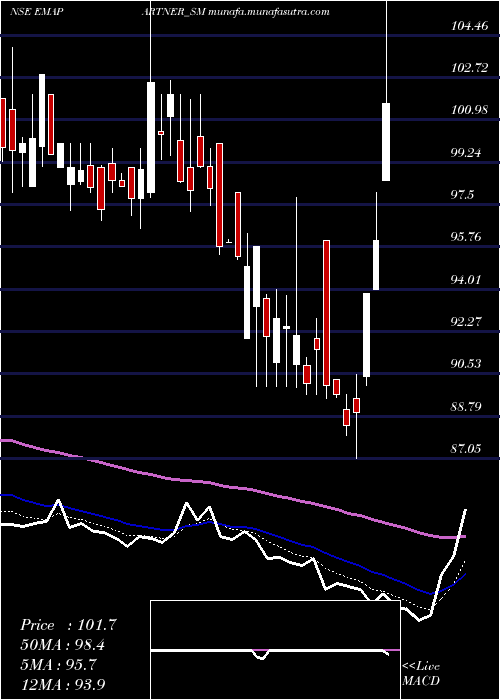
Task: Click the tall red candle reaching 95.76
Action: point(327,313)
